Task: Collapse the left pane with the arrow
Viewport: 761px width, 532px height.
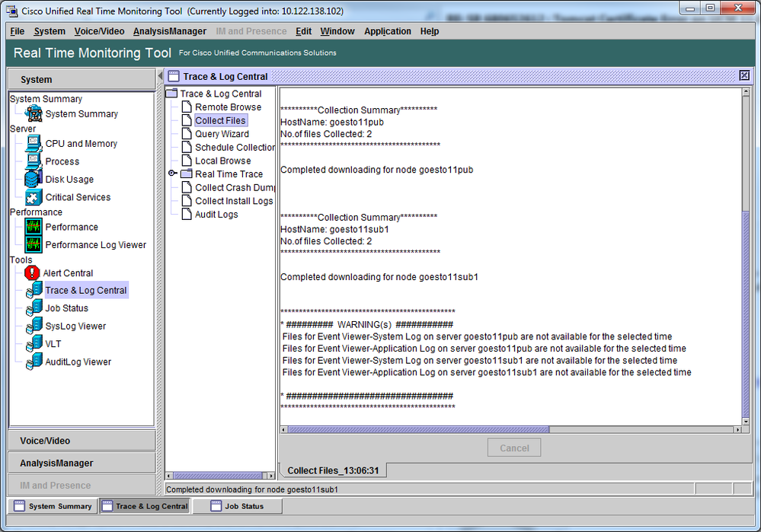Action: (160, 76)
